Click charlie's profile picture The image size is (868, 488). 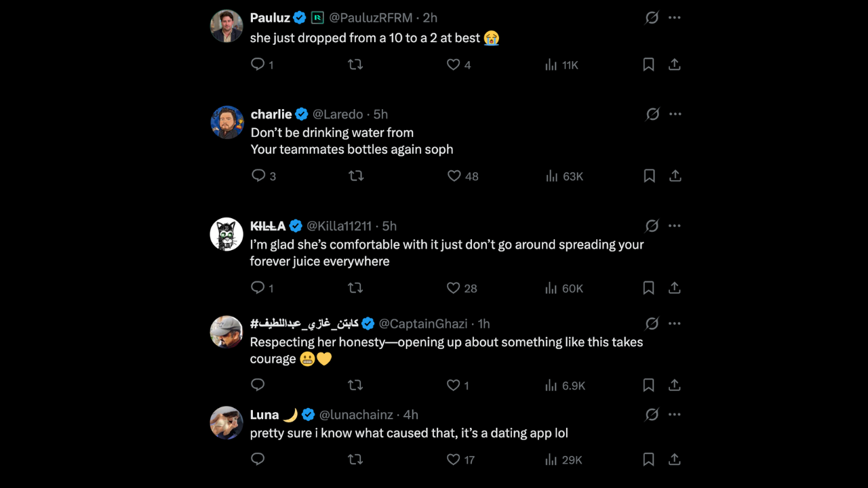pos(226,122)
